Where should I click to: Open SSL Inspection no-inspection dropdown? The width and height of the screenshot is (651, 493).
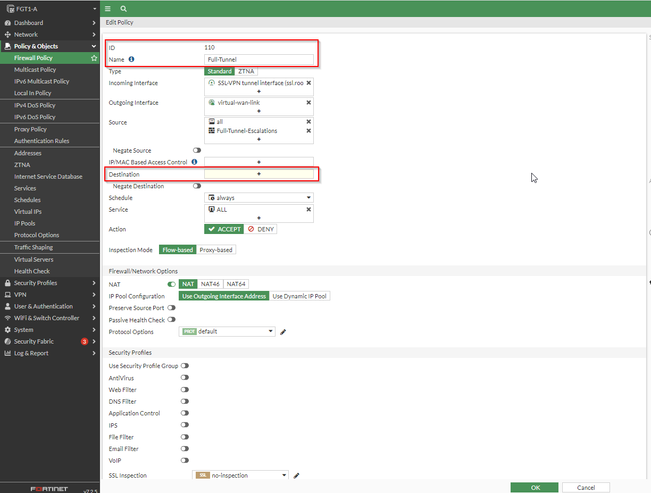click(240, 475)
